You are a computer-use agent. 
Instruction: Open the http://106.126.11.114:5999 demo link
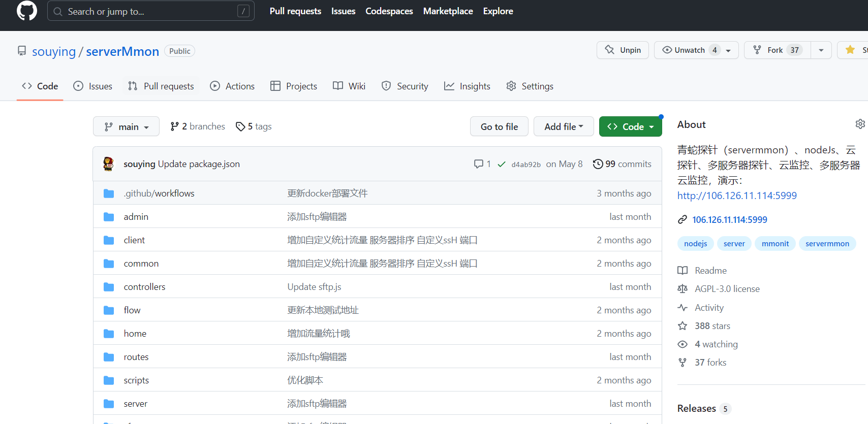737,195
